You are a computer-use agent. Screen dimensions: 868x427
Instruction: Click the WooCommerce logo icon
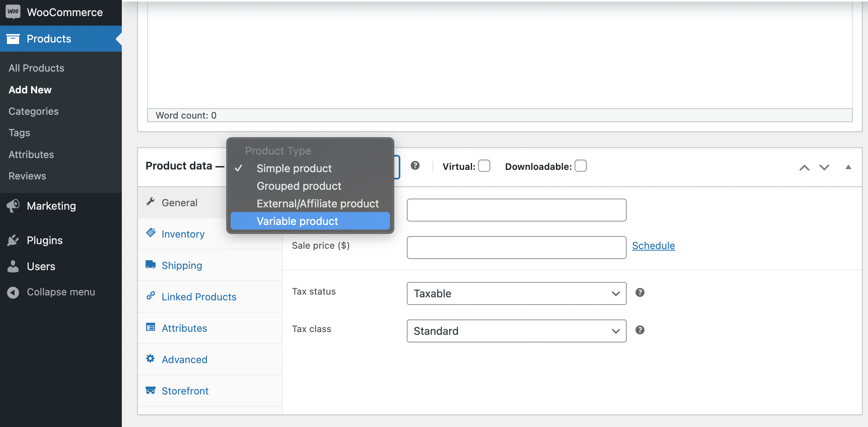13,12
